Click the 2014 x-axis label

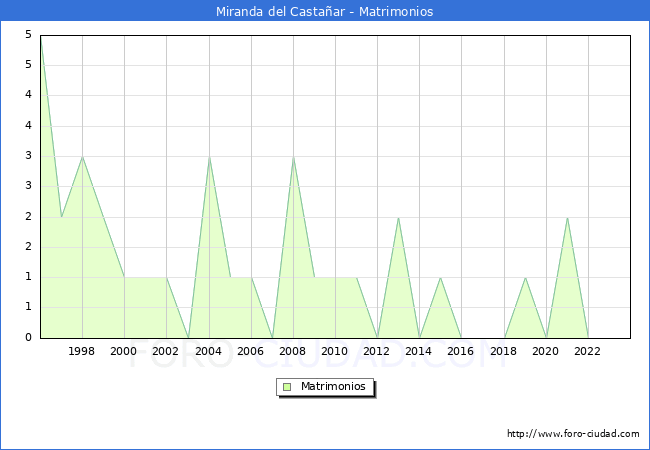tap(419, 351)
